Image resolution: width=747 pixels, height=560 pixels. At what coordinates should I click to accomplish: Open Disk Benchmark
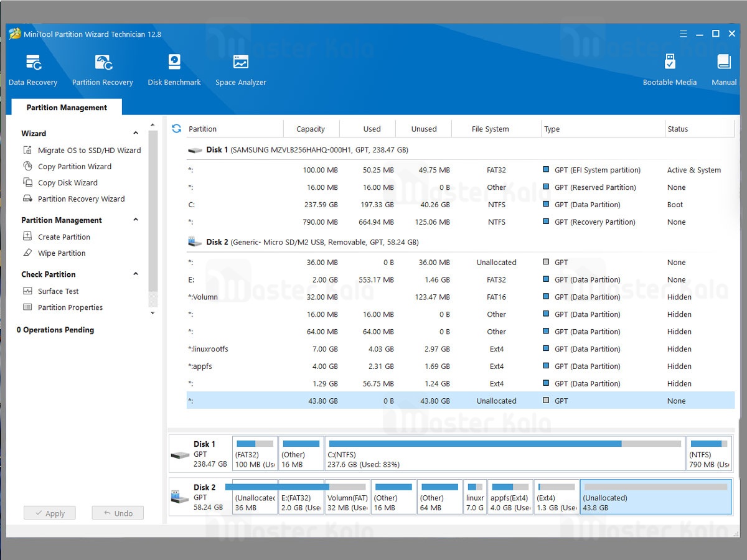coord(174,70)
